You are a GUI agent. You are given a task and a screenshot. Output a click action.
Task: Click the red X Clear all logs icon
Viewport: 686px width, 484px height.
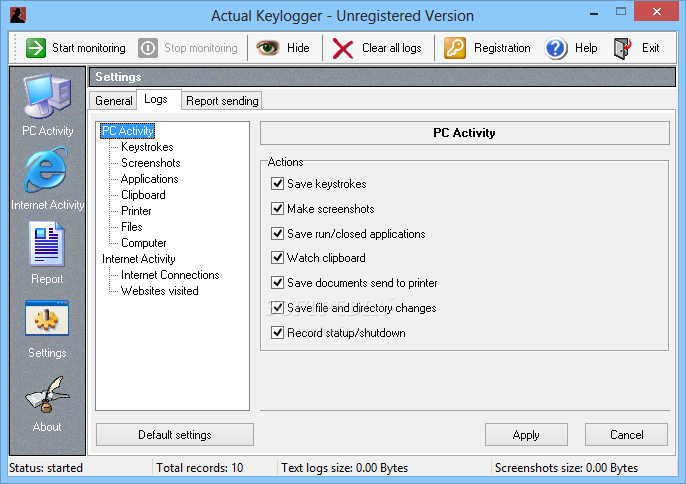pos(343,48)
